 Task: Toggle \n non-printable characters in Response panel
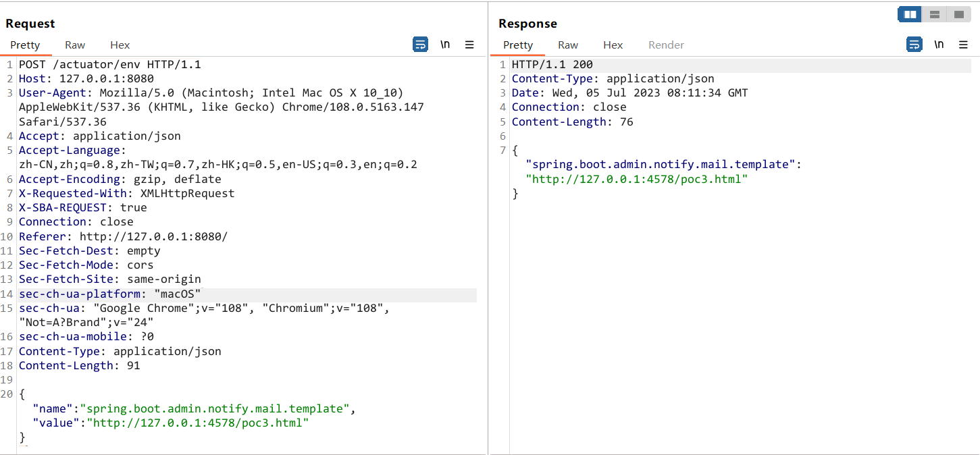pos(939,45)
